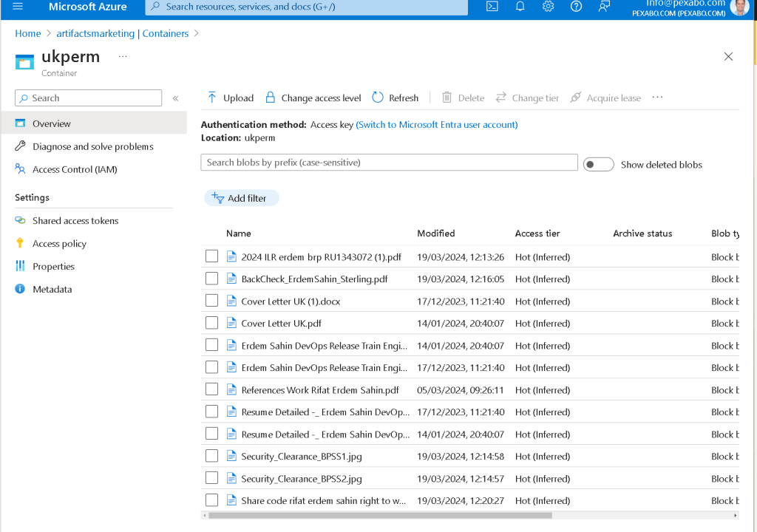Check the Share code rifat erdem sahin checkbox
This screenshot has width=757, height=532.
tap(211, 500)
